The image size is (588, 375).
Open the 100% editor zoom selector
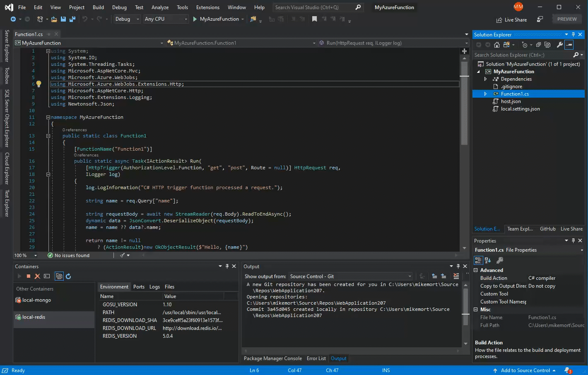click(25, 255)
